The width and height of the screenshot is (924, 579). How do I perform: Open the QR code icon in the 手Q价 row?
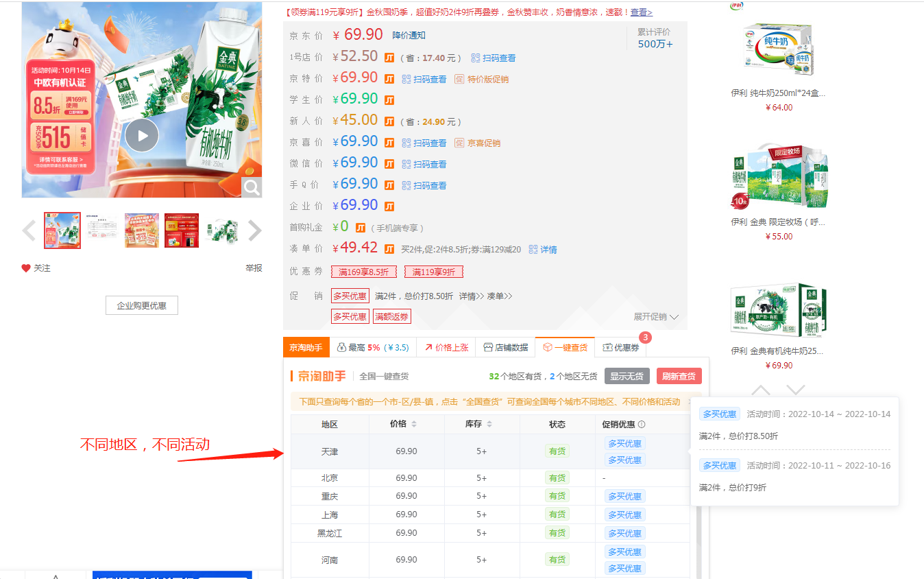coord(406,186)
